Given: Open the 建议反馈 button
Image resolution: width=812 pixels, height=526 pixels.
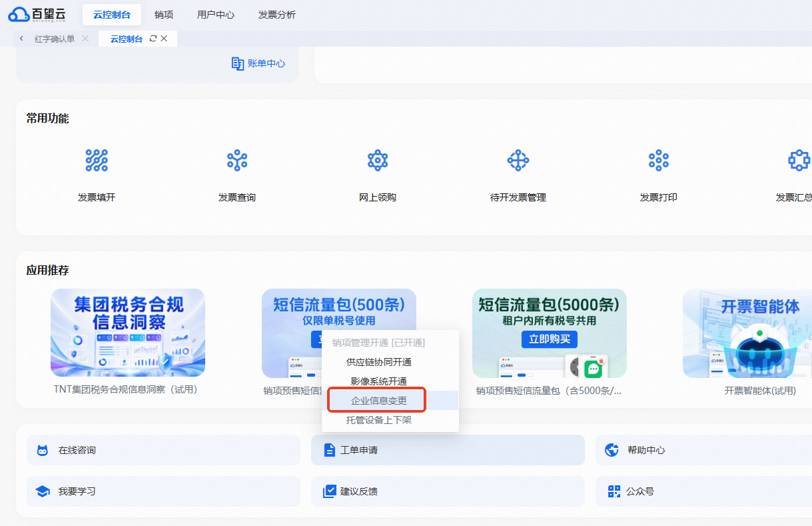Looking at the screenshot, I should pyautogui.click(x=448, y=491).
